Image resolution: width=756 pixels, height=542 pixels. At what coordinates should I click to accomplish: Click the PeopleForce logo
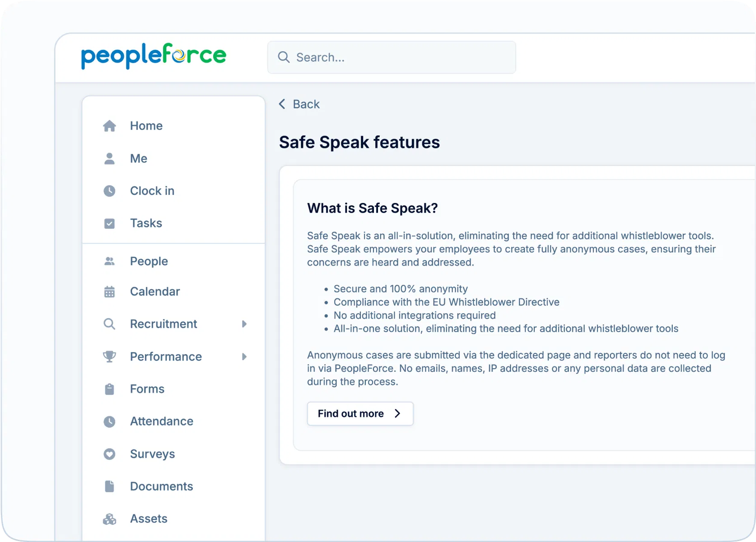(x=154, y=56)
